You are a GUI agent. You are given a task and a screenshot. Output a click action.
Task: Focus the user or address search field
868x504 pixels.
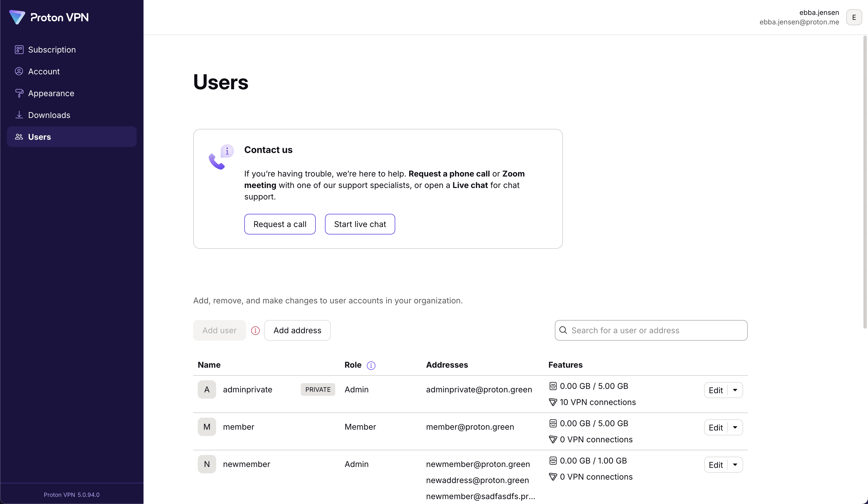pyautogui.click(x=656, y=330)
